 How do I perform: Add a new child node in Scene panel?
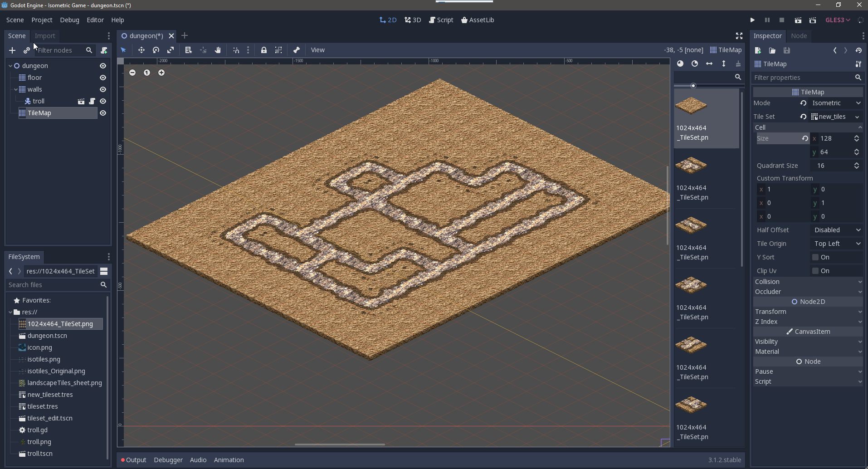pos(12,50)
